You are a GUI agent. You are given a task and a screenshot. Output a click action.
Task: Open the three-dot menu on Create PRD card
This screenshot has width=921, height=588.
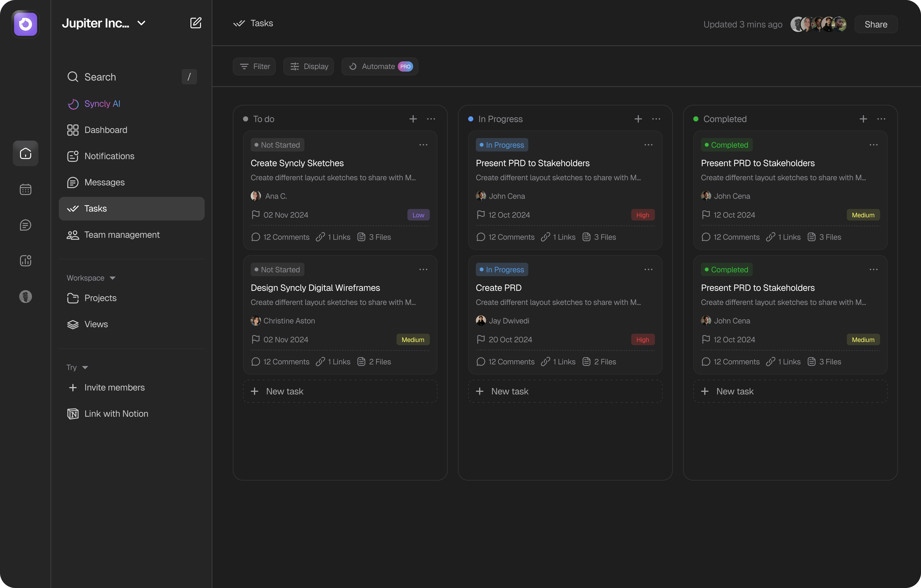(x=648, y=270)
